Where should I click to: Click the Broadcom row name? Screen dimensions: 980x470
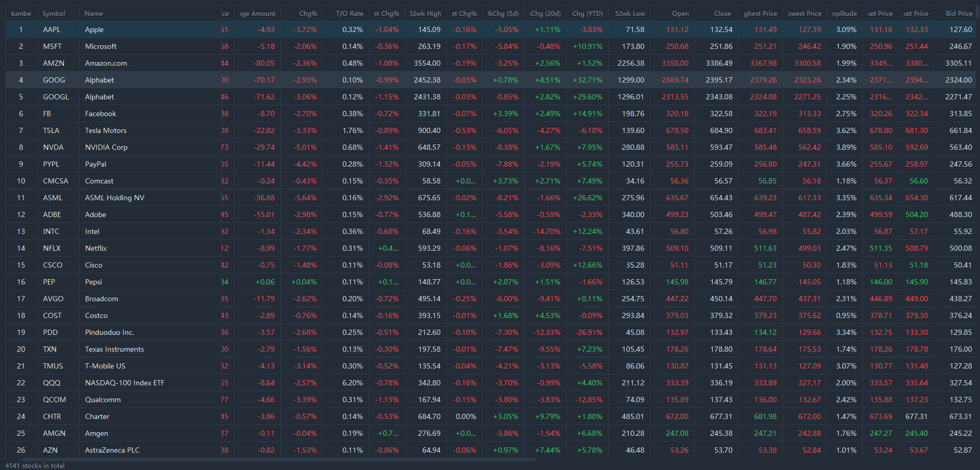point(101,299)
